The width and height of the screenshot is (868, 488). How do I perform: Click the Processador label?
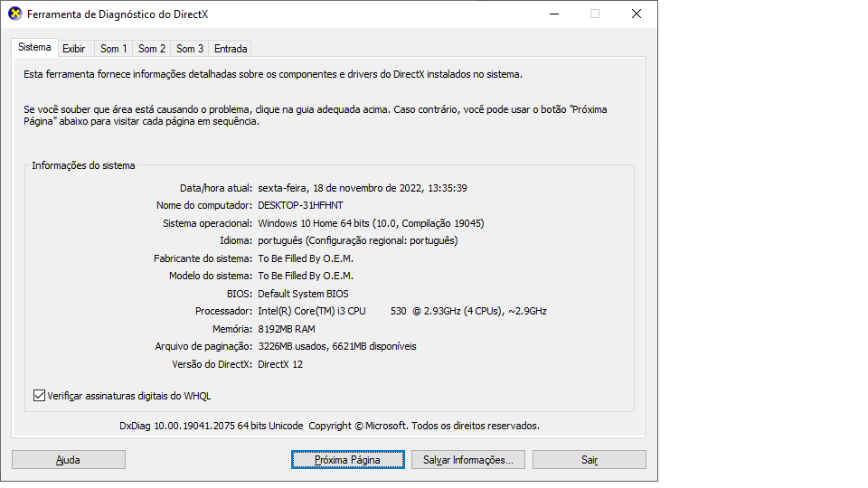(x=223, y=311)
